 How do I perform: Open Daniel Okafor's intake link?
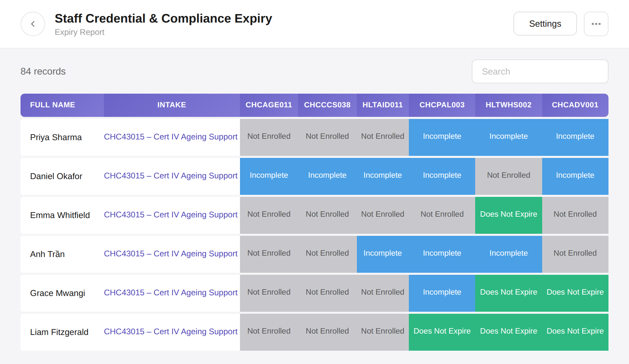171,176
